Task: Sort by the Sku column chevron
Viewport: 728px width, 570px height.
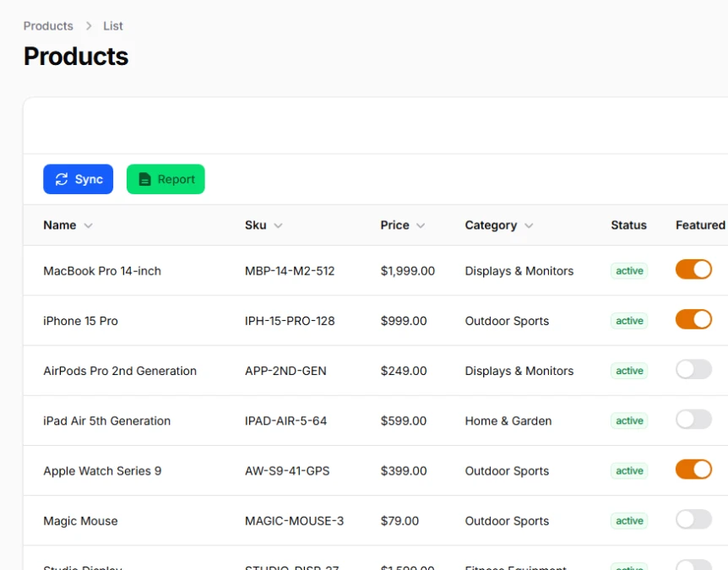Action: click(278, 225)
